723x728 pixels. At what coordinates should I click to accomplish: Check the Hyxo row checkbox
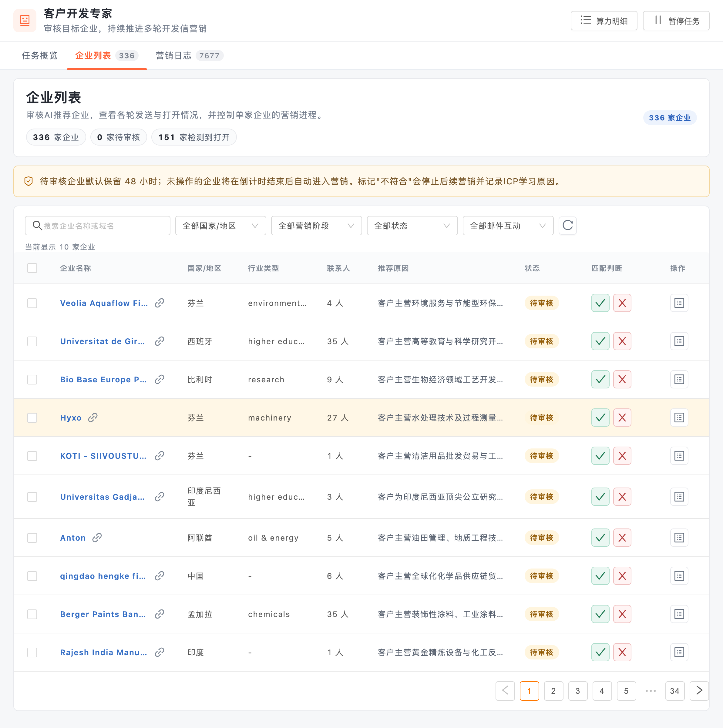[32, 418]
